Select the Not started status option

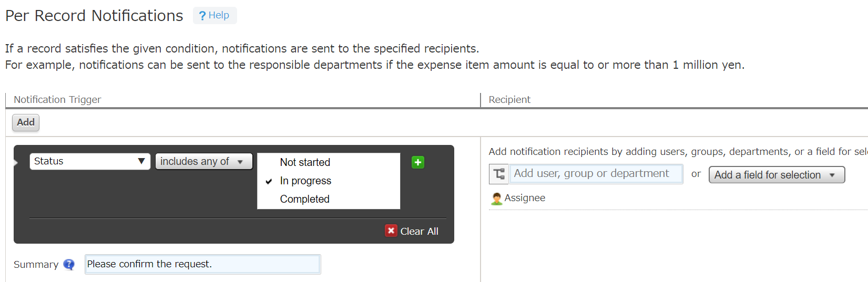click(305, 162)
